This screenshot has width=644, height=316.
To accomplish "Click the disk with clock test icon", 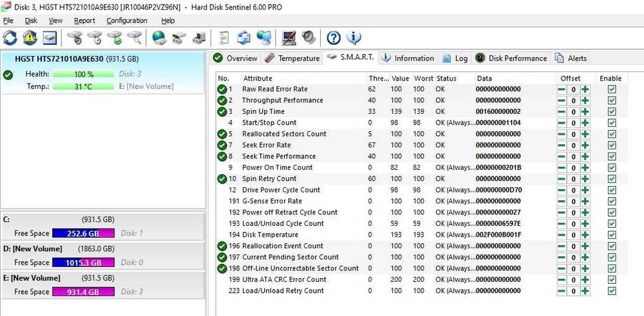I will click(95, 38).
